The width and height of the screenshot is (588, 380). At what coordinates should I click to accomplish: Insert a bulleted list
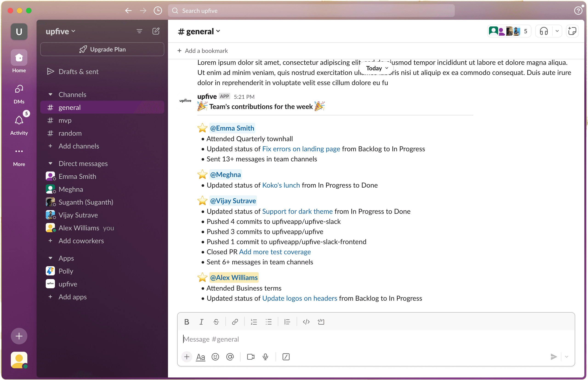click(x=269, y=322)
